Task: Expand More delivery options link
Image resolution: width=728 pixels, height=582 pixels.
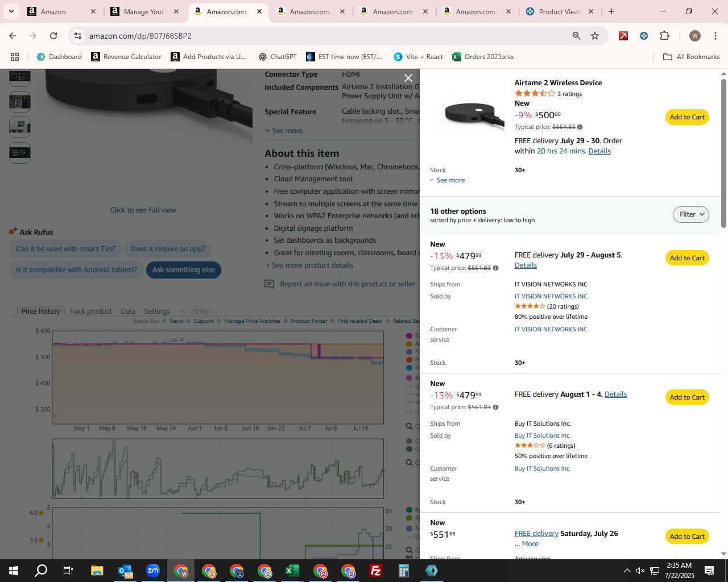Action: click(530, 544)
